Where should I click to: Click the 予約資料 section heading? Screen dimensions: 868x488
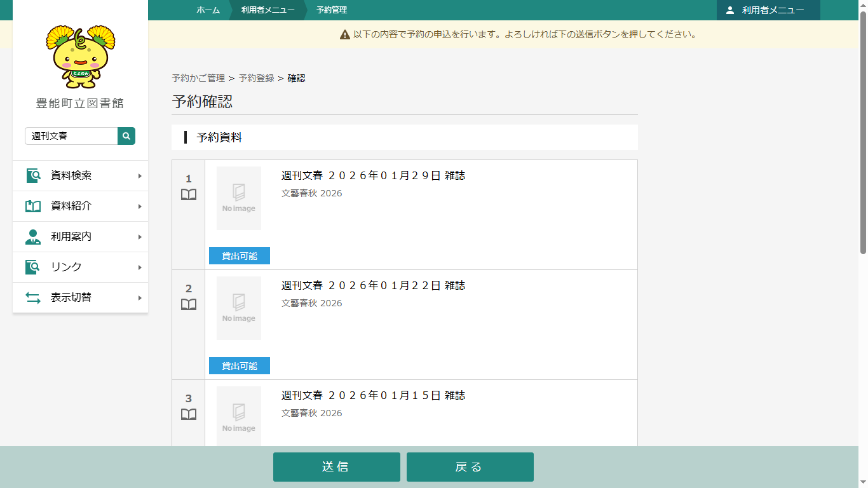pos(219,137)
